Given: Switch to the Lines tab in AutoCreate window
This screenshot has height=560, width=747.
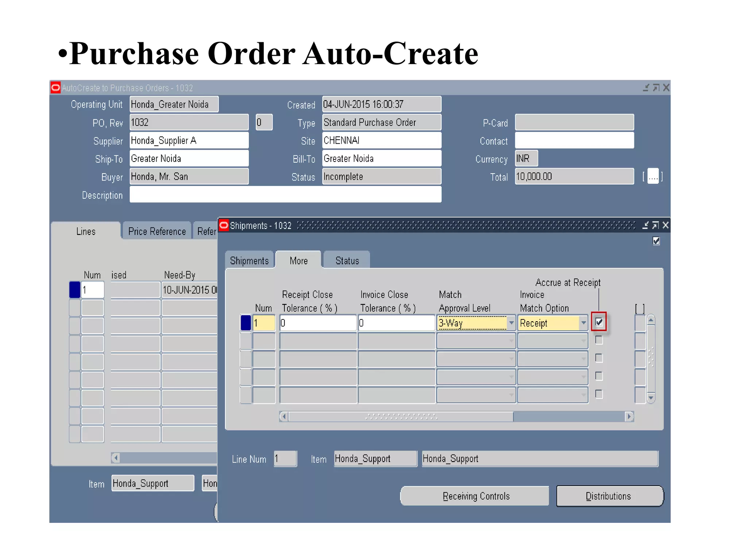Looking at the screenshot, I should pos(86,231).
